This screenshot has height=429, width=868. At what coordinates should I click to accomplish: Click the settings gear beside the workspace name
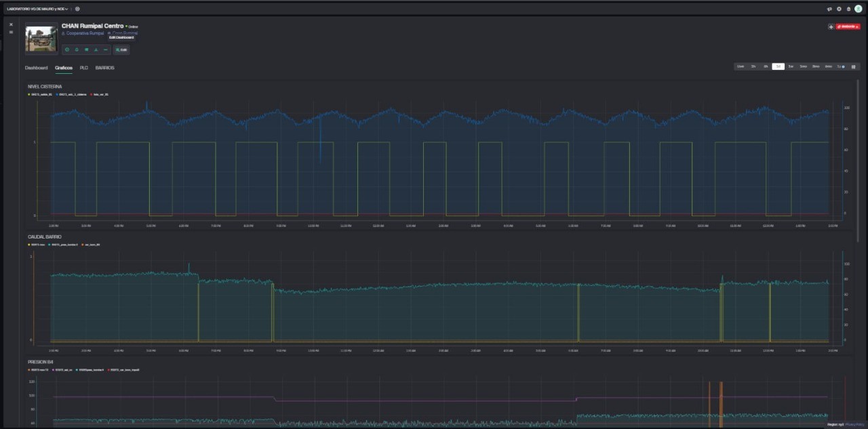(x=77, y=9)
